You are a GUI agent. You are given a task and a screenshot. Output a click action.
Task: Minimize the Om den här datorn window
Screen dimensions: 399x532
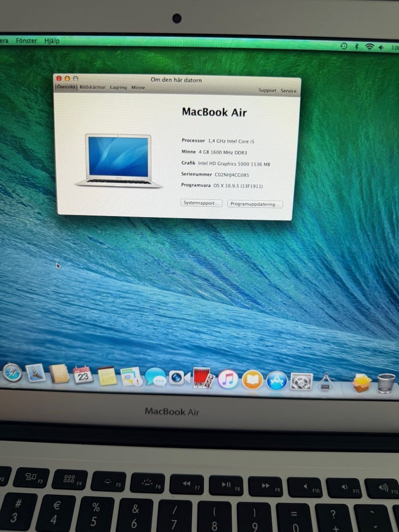coord(67,79)
